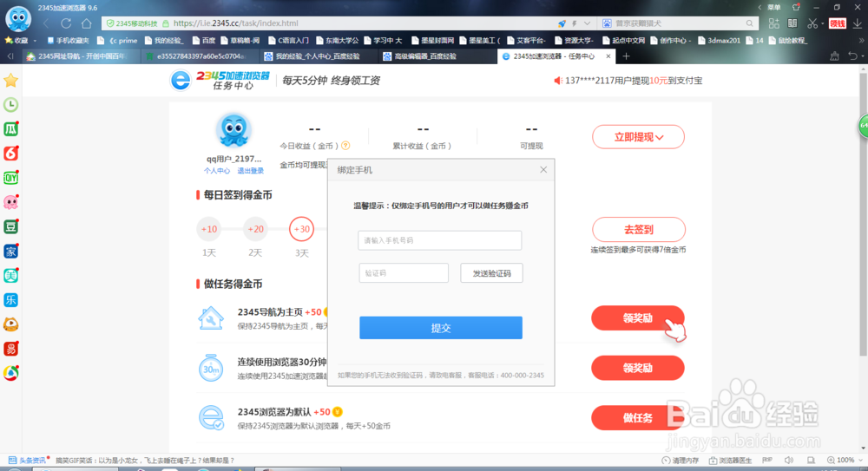The width and height of the screenshot is (868, 471).
Task: Expand the address bar history dropdown
Action: (587, 23)
